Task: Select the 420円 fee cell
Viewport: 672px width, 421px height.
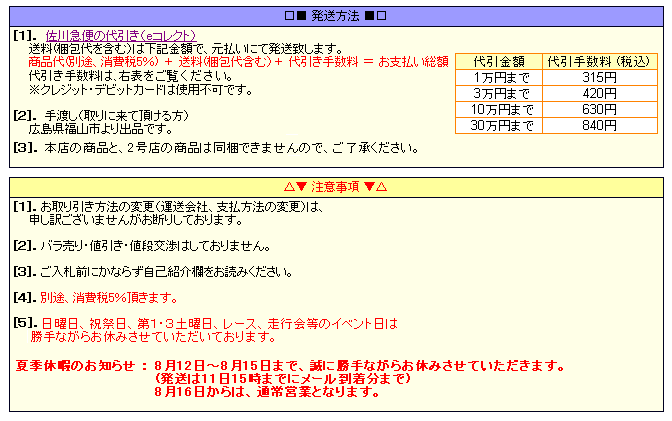Action: (x=600, y=93)
